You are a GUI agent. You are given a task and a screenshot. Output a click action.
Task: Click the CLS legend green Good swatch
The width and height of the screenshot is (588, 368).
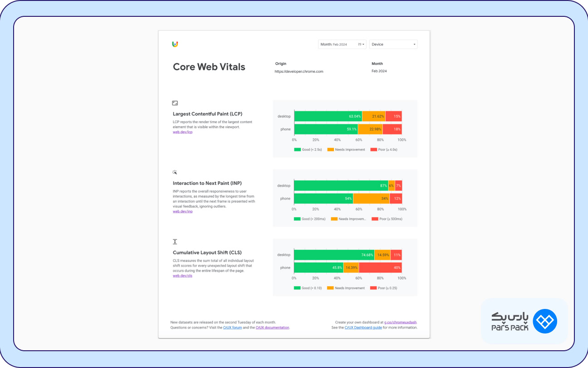click(297, 288)
